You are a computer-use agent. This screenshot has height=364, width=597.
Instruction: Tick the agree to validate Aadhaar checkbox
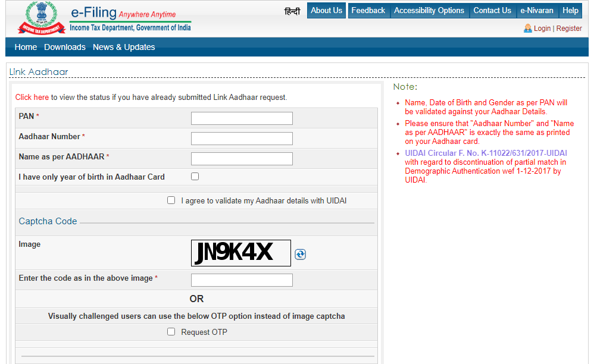coord(171,200)
